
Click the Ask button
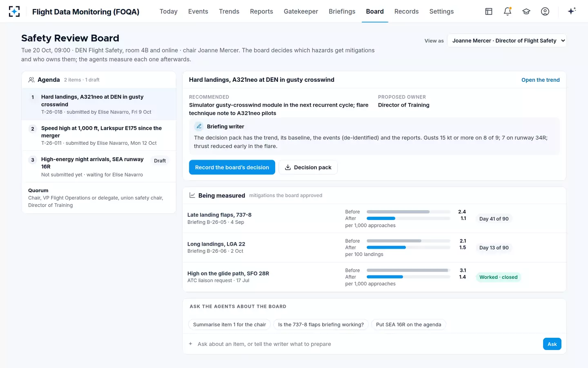click(552, 344)
